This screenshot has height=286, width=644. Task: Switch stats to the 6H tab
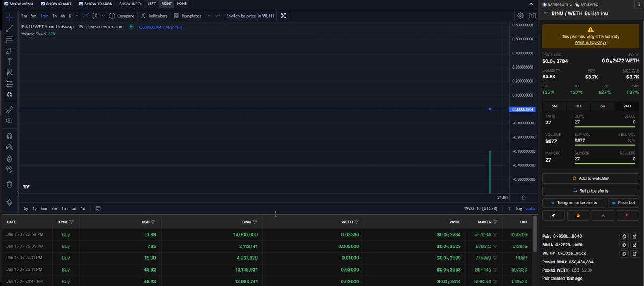603,106
